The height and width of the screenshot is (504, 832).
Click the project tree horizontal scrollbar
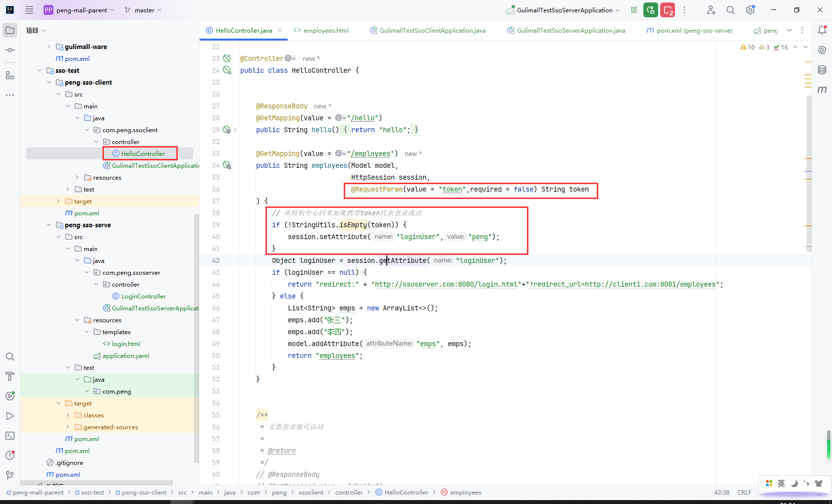click(97, 483)
